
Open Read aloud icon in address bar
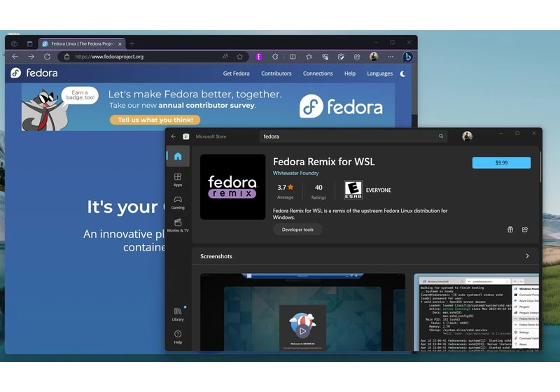coord(225,57)
